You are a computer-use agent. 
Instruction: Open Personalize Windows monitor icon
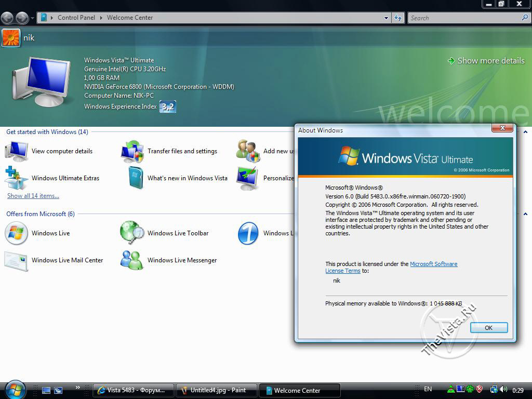pyautogui.click(x=248, y=178)
